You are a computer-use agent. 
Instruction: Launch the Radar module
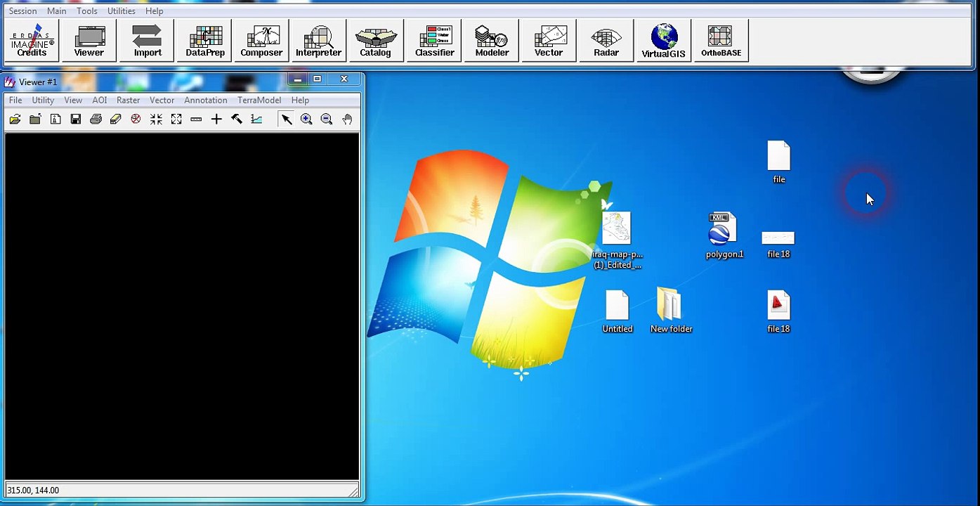tap(606, 41)
